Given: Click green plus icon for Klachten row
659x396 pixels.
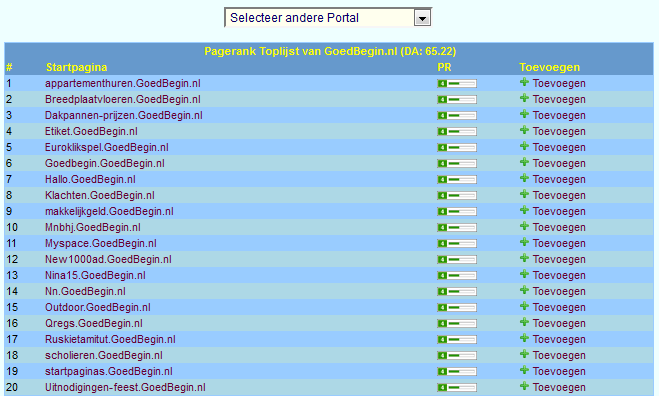Looking at the screenshot, I should 524,194.
